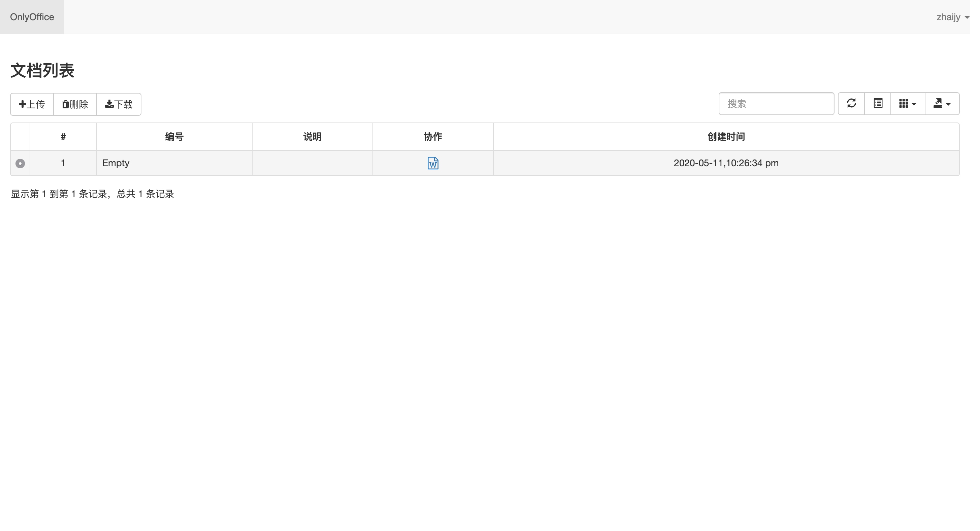Screen dimensions: 980x531
Task: Toggle the card/detail view icon
Action: tap(878, 103)
